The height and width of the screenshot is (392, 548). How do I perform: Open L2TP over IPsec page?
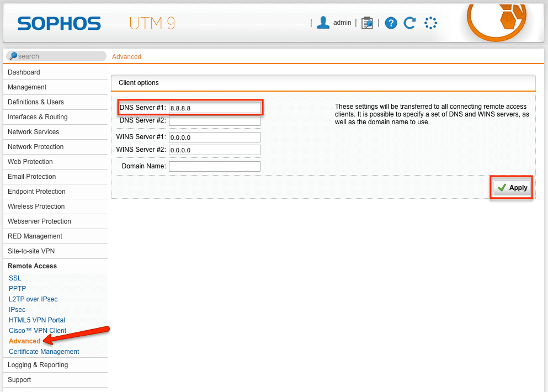coord(33,299)
